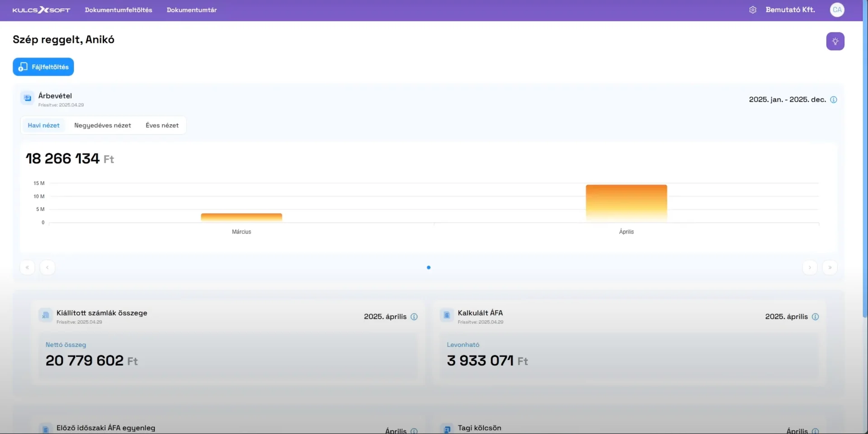Click the Március revenue bar
The image size is (868, 434).
click(x=241, y=217)
